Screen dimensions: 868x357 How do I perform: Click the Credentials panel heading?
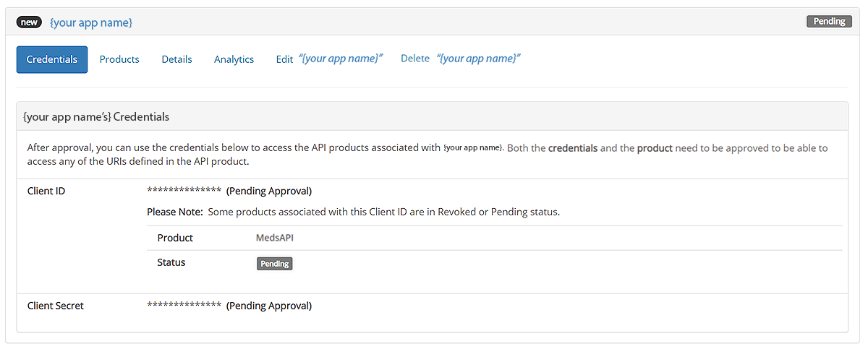pyautogui.click(x=96, y=116)
